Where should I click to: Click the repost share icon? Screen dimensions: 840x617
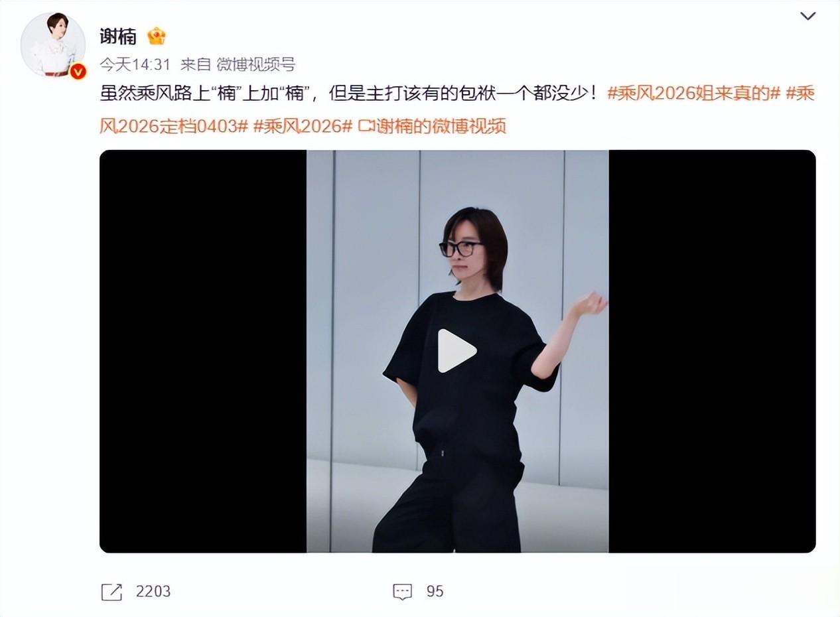click(x=111, y=592)
